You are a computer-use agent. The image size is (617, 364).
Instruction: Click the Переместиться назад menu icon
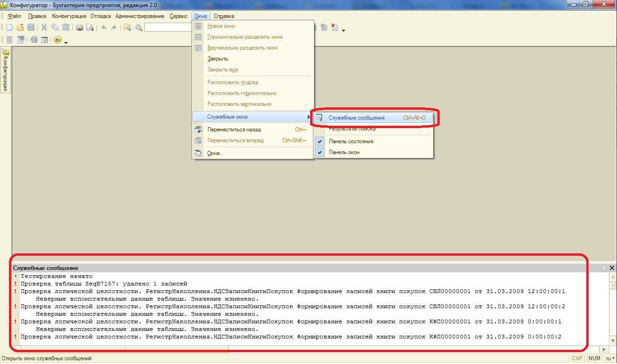click(198, 130)
